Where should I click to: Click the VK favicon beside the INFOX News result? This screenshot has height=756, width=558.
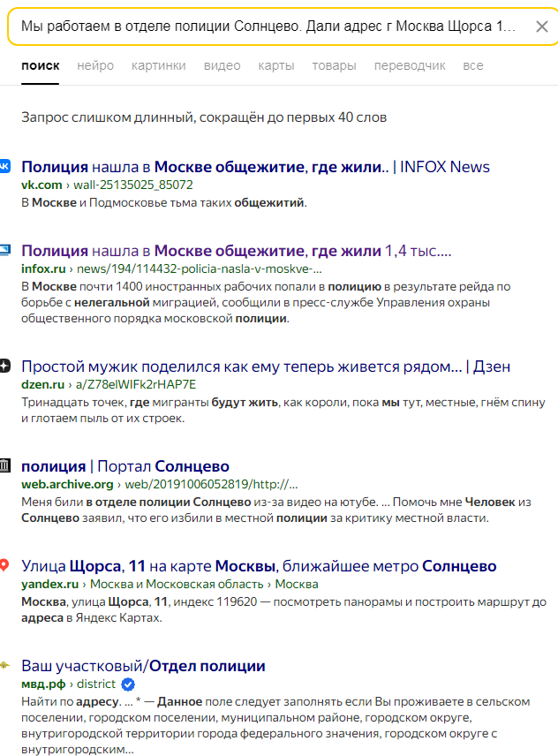tap(4, 166)
